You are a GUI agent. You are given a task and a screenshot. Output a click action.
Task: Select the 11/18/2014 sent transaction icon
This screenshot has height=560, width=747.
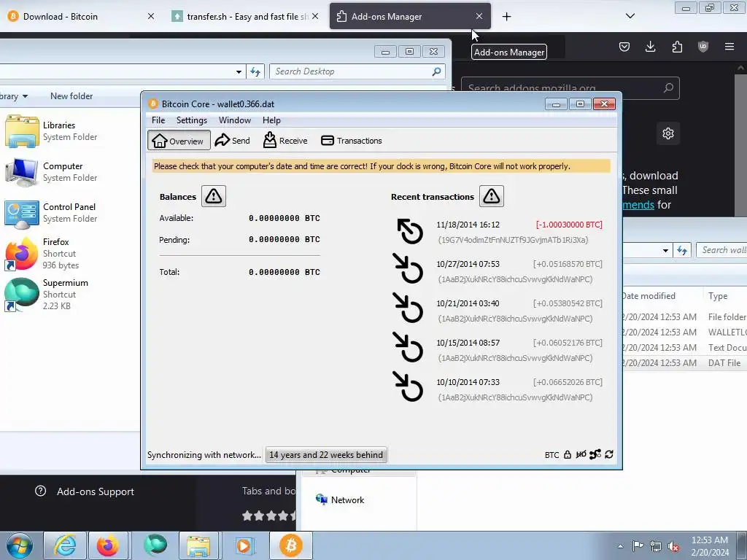pyautogui.click(x=410, y=231)
